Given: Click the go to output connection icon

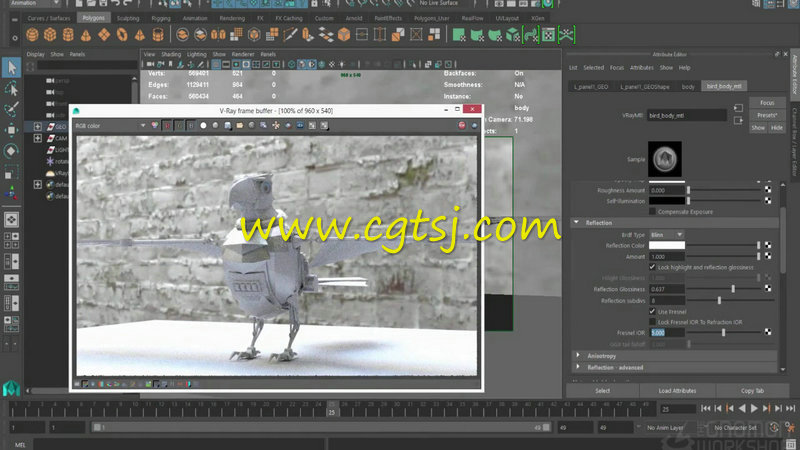Looking at the screenshot, I should tap(738, 120).
